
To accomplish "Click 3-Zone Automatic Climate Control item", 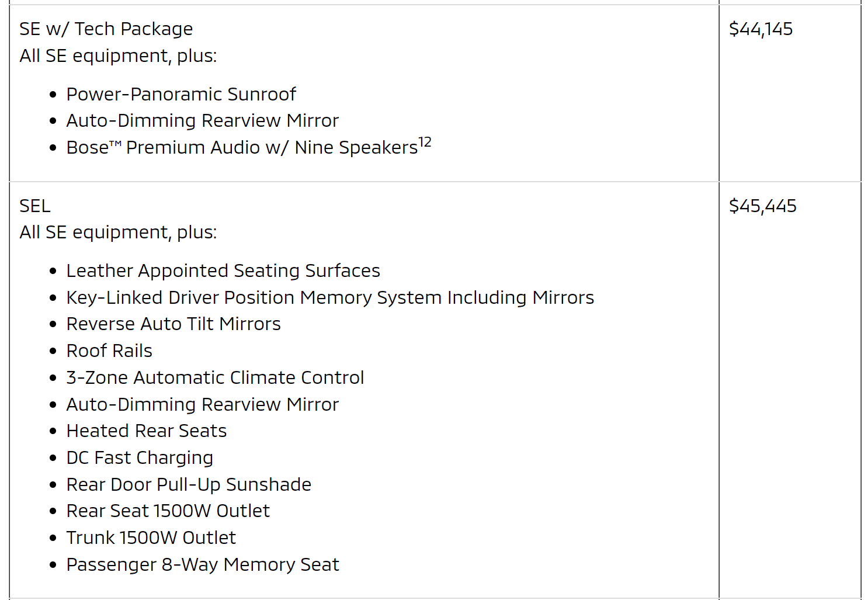I will [215, 377].
